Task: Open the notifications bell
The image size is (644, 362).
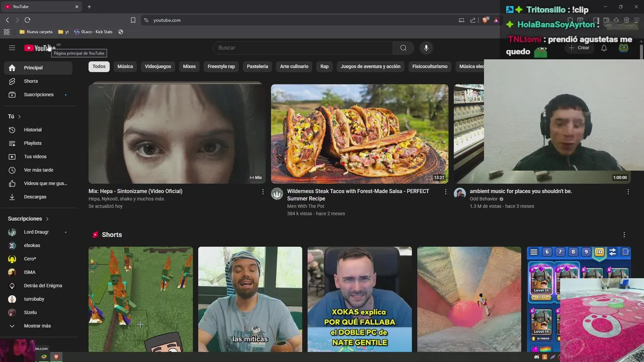Action: point(604,48)
